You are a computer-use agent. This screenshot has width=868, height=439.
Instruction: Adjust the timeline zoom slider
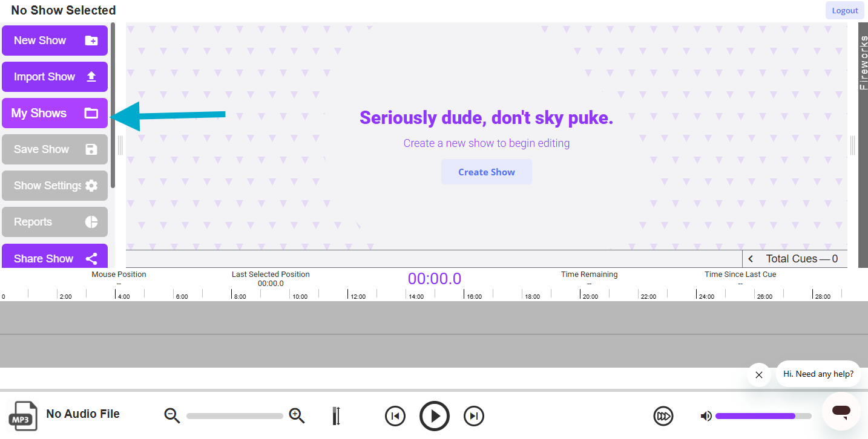tap(235, 416)
